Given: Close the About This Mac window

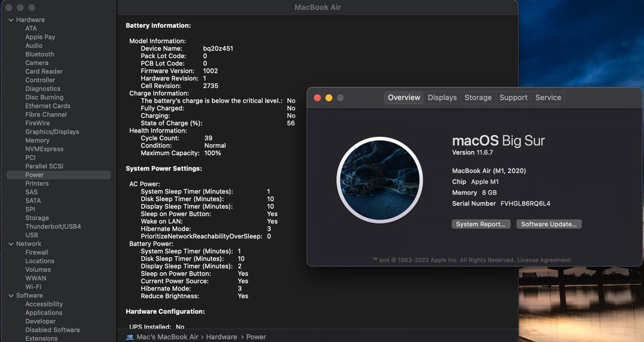Looking at the screenshot, I should [x=317, y=98].
